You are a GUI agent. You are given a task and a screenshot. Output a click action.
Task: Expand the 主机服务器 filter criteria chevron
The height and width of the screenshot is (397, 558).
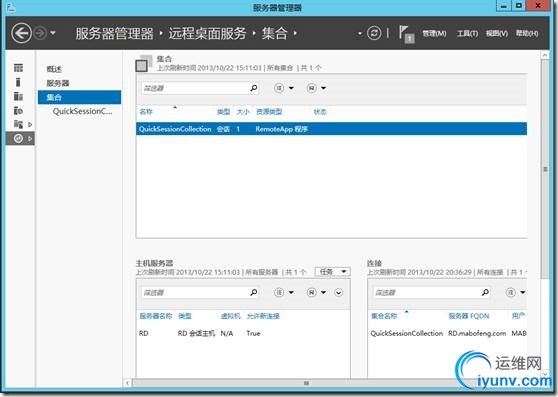[x=338, y=292]
